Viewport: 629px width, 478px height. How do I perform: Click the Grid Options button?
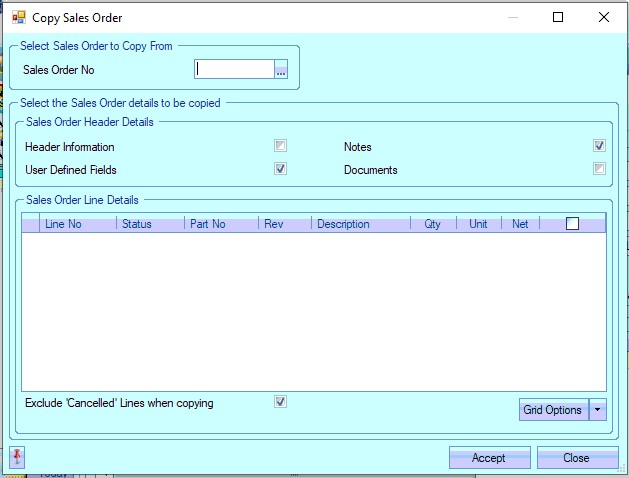(x=552, y=409)
